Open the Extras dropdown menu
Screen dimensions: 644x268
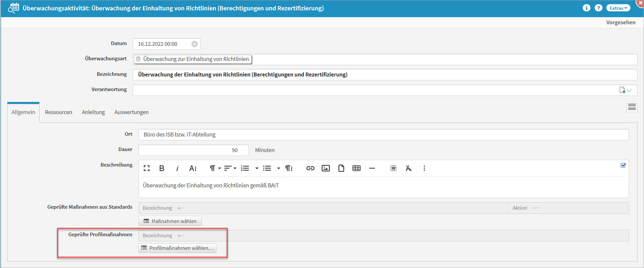(618, 8)
